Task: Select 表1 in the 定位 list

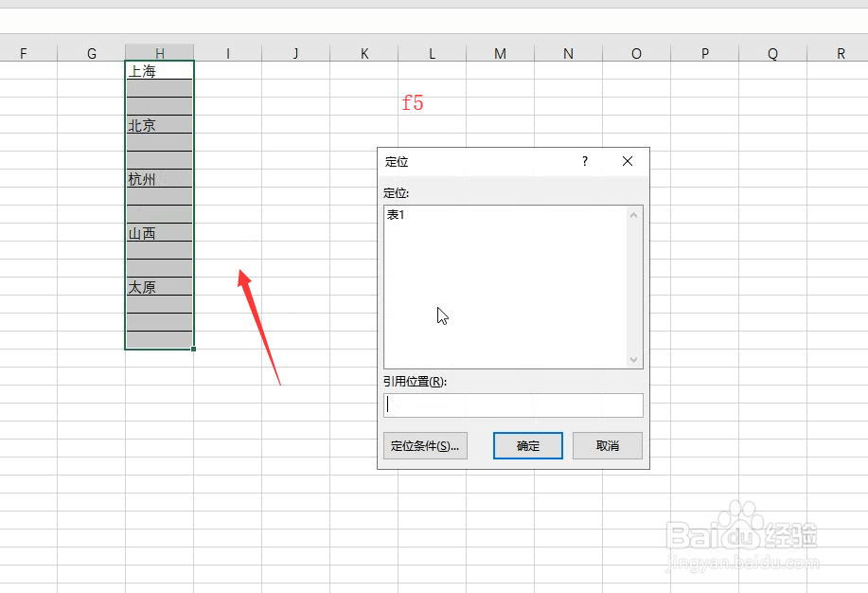Action: click(396, 214)
